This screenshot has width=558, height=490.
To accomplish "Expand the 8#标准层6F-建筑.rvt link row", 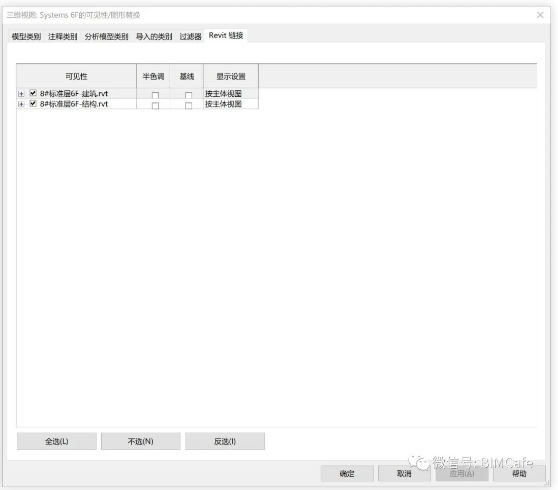I will [21, 94].
